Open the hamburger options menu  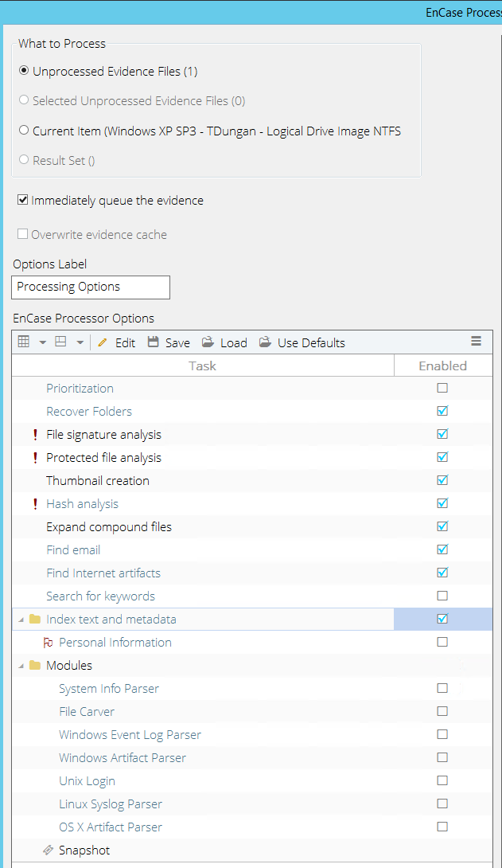476,341
